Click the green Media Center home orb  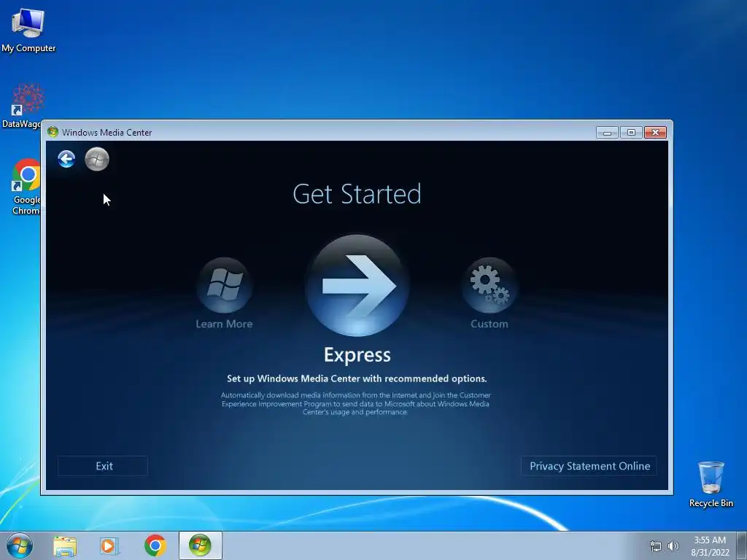tap(97, 159)
